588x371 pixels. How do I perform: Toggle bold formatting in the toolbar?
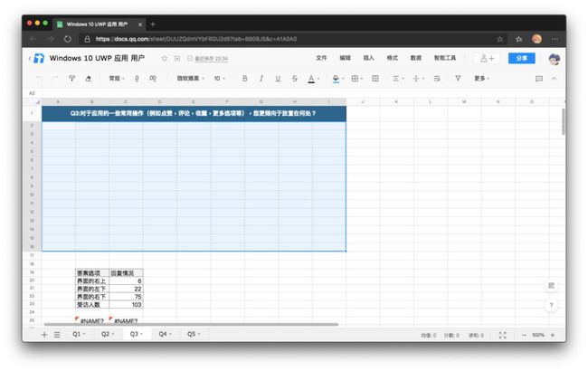coord(244,79)
